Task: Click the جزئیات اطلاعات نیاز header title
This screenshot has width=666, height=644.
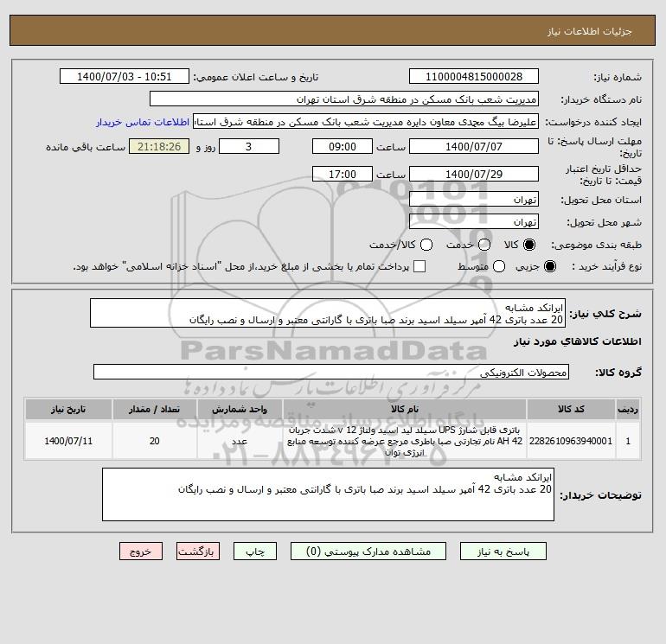Action: click(x=590, y=31)
